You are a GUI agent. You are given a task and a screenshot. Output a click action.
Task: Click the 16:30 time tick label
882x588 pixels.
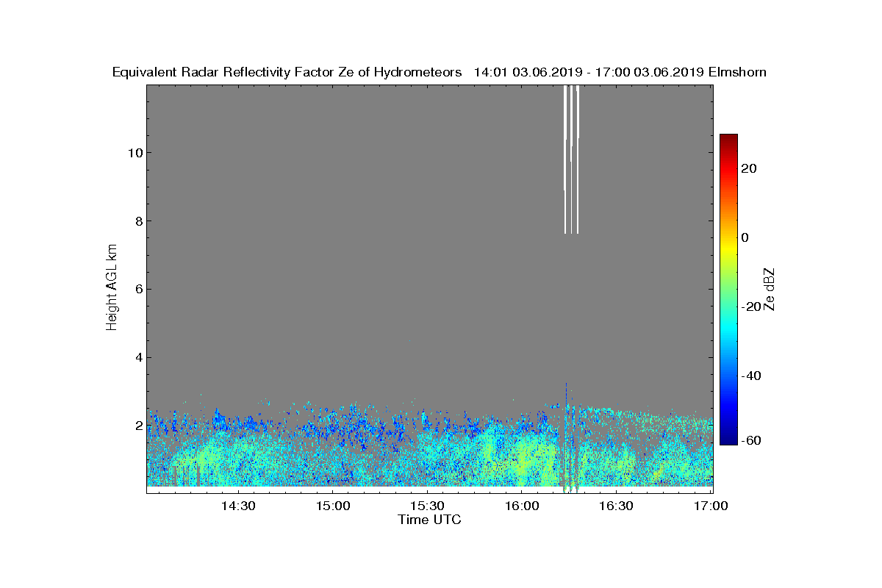(617, 506)
